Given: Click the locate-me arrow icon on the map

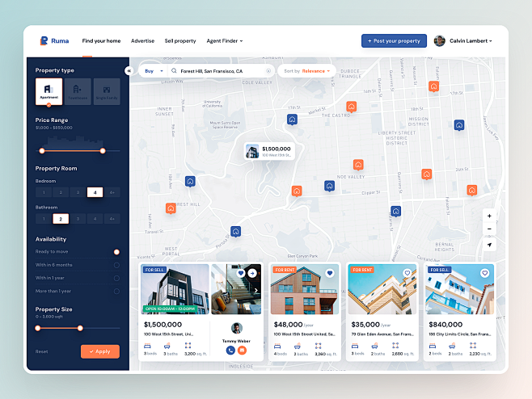Looking at the screenshot, I should 489,245.
